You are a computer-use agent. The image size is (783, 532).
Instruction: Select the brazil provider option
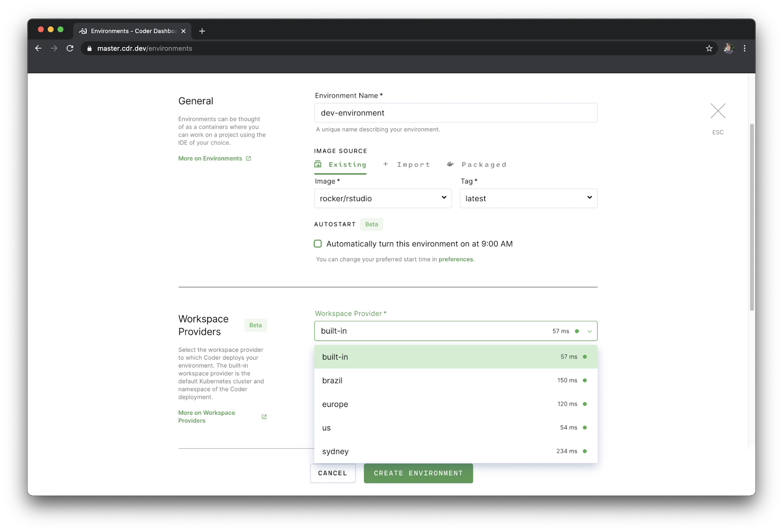pos(456,380)
